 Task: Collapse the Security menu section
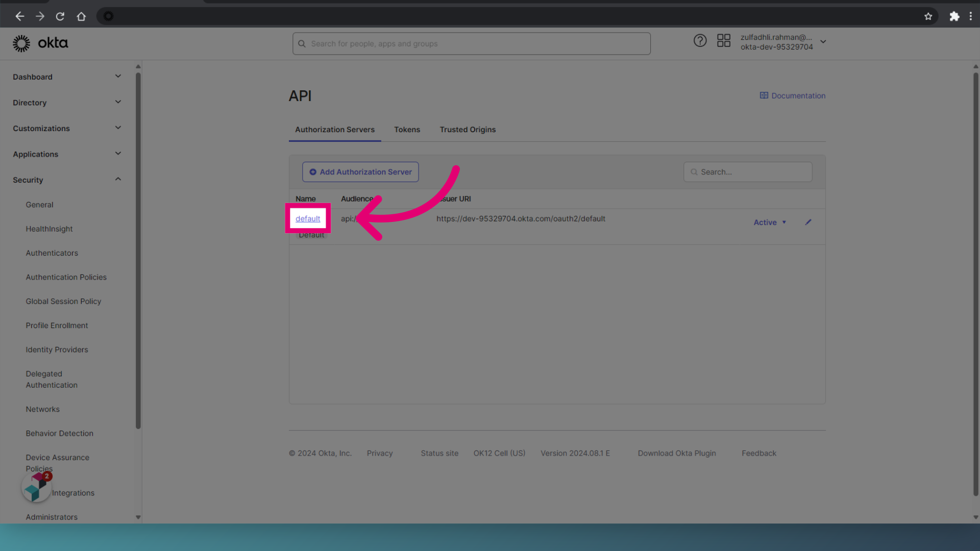pos(67,180)
